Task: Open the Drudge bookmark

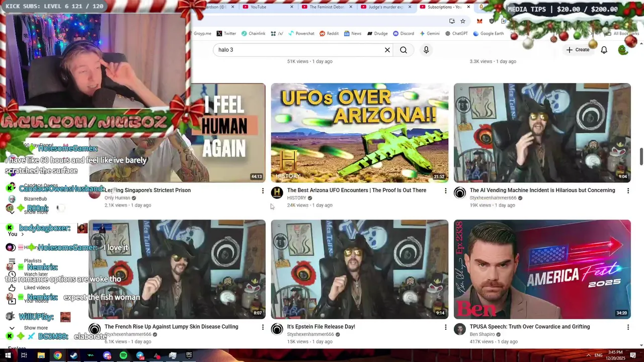Action: [377, 34]
